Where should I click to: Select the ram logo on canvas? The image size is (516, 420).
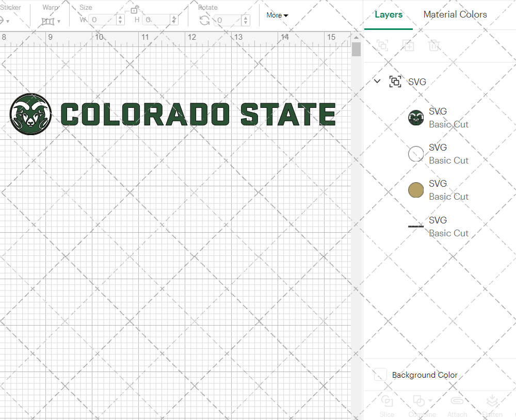[30, 114]
